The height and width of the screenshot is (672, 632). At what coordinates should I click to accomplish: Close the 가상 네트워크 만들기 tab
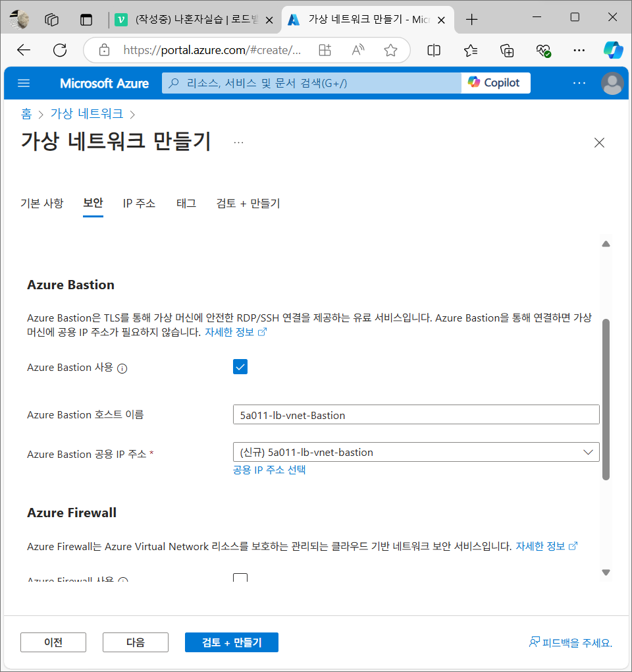click(x=442, y=20)
